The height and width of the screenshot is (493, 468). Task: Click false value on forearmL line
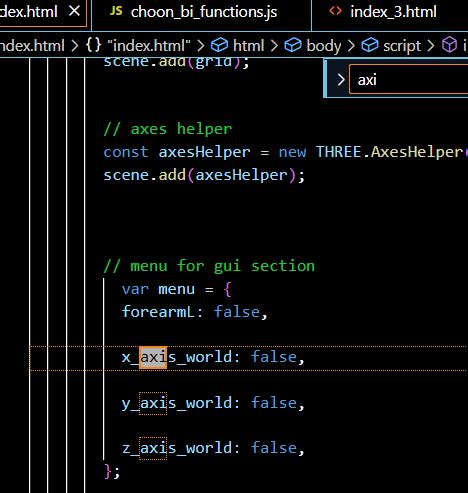pyautogui.click(x=237, y=312)
